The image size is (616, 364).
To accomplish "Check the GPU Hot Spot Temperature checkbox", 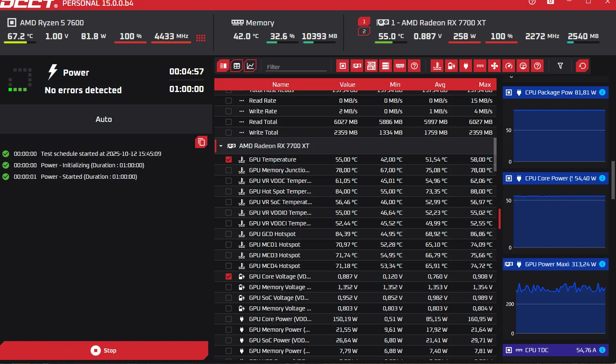I will tap(229, 191).
